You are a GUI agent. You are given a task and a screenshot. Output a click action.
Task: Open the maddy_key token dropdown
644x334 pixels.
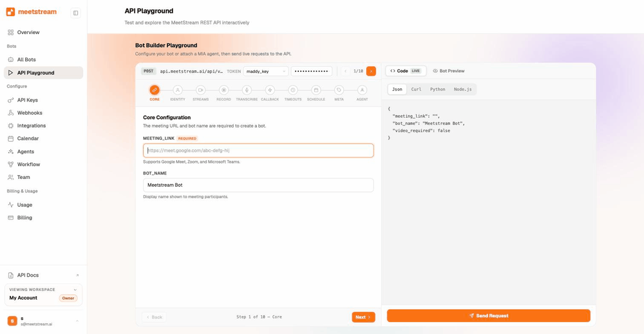pyautogui.click(x=266, y=71)
